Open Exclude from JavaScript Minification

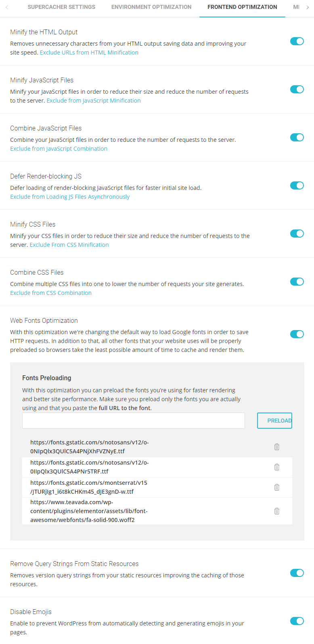(93, 100)
